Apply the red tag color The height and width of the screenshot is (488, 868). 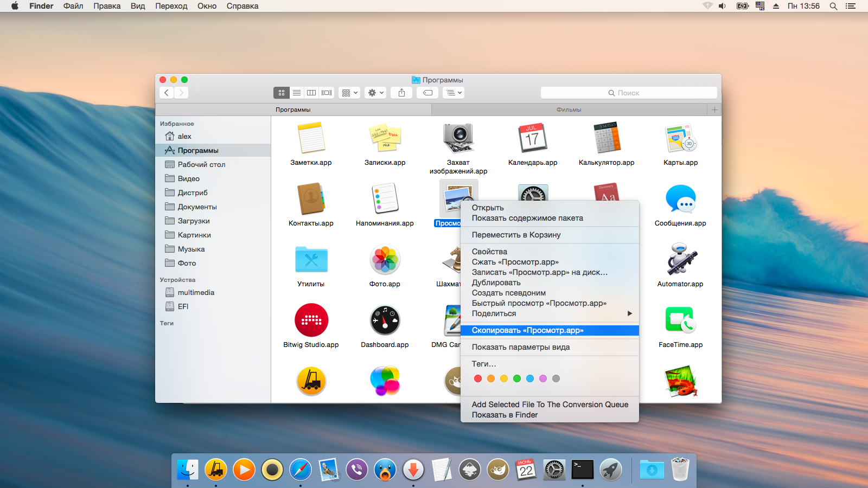tap(478, 378)
